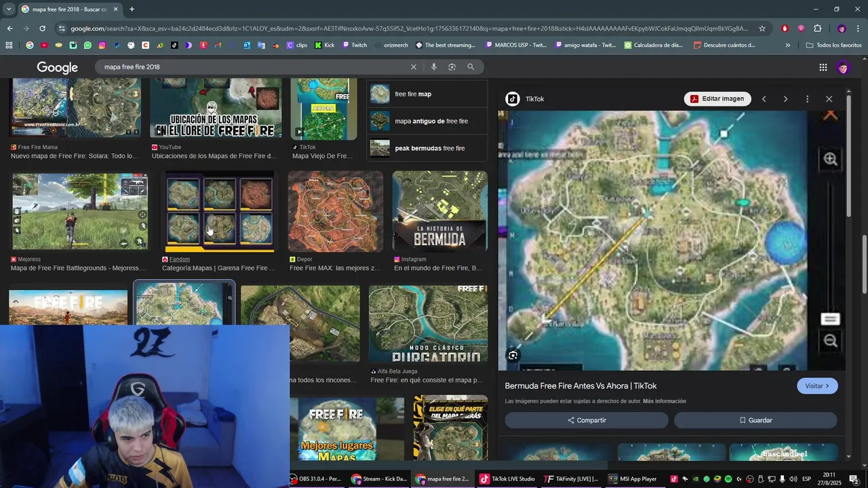The image size is (868, 488).
Task: Go back to the previous page
Action: coord(9,28)
